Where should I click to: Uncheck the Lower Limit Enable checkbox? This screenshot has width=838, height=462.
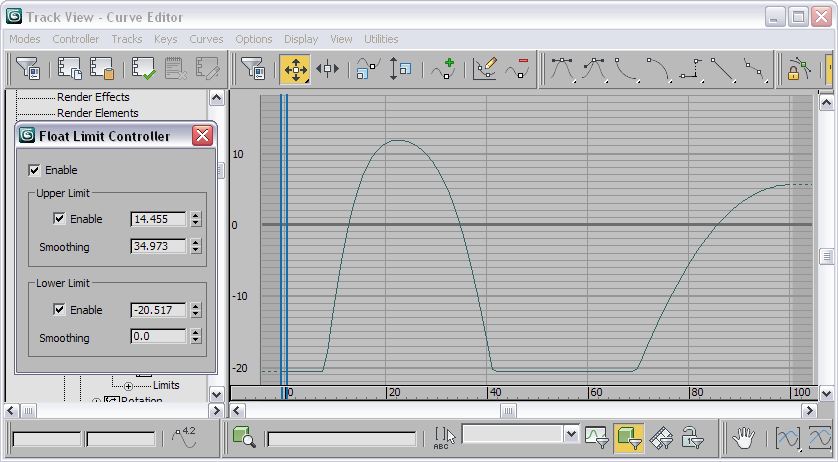click(59, 310)
